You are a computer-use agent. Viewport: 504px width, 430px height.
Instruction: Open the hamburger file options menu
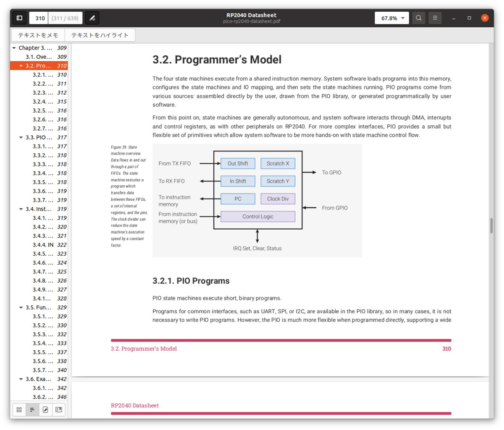coord(435,18)
